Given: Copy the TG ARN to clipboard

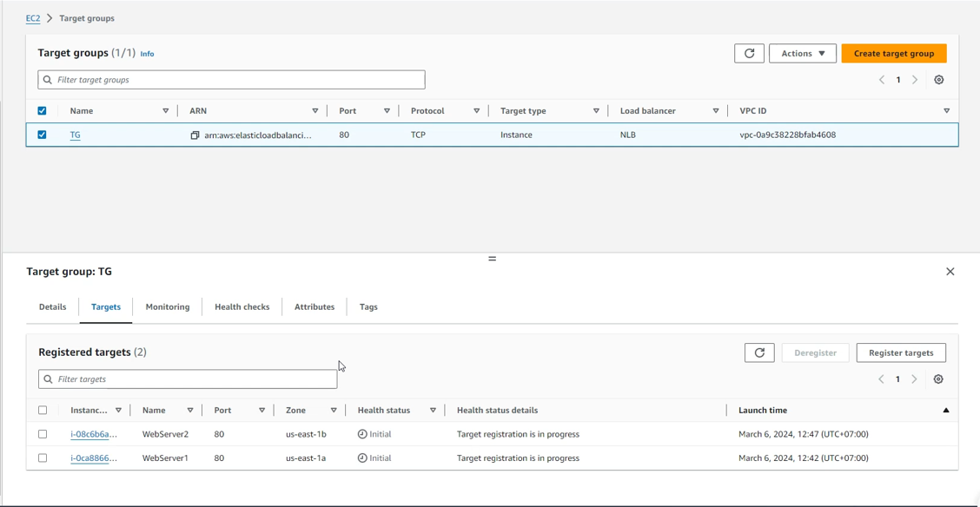Looking at the screenshot, I should 195,135.
